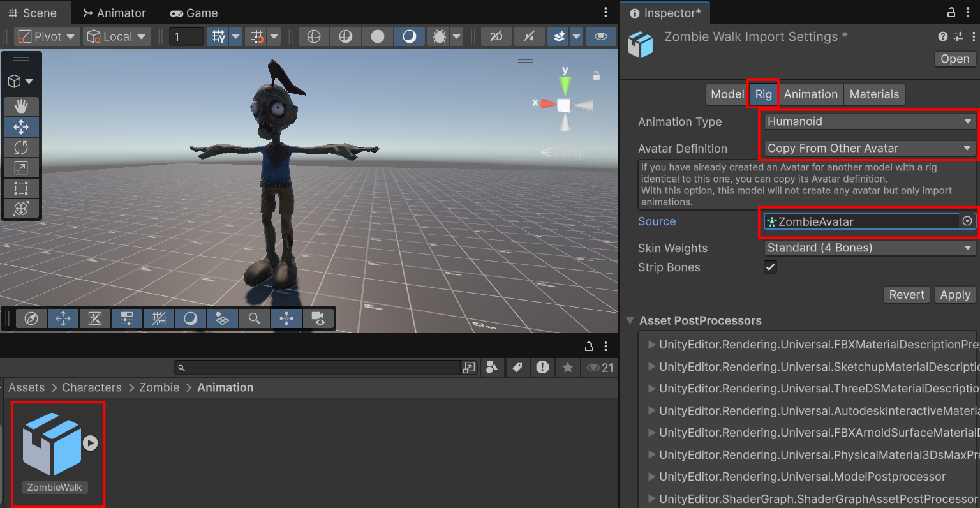Select the Rect transform tool

tap(21, 188)
